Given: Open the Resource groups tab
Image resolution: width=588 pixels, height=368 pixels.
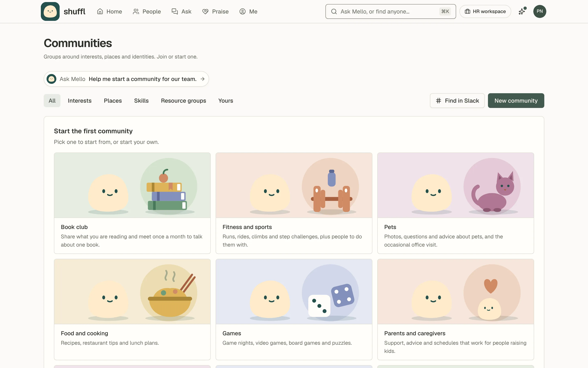Looking at the screenshot, I should click(184, 101).
